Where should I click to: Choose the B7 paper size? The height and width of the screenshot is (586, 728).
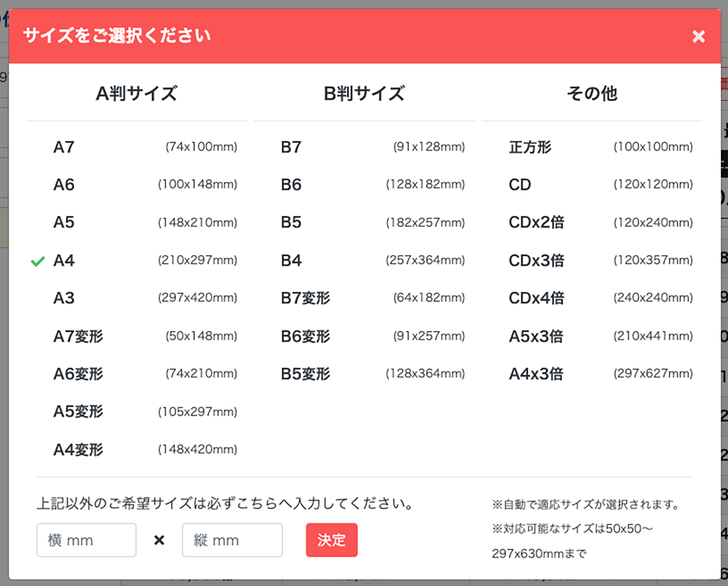tap(291, 147)
